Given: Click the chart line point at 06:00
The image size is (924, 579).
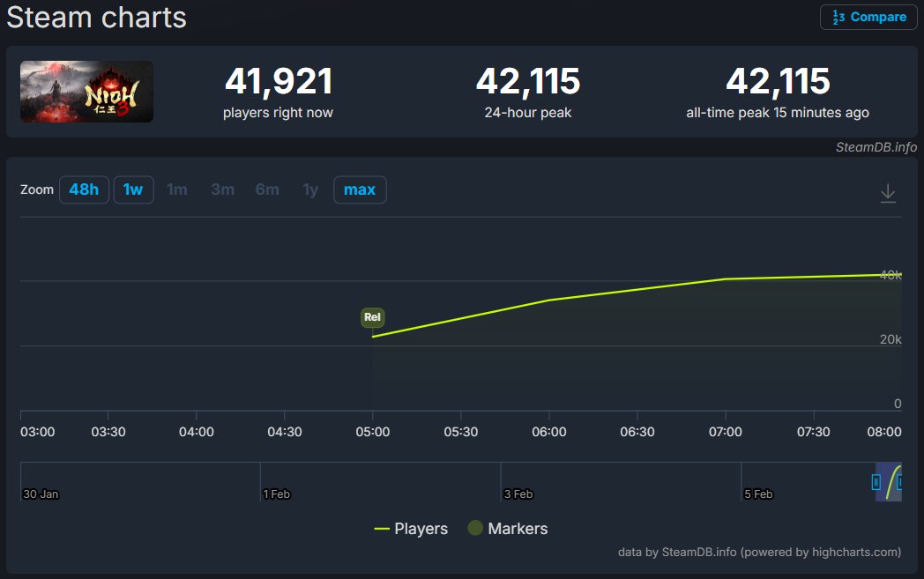Looking at the screenshot, I should pyautogui.click(x=549, y=301).
